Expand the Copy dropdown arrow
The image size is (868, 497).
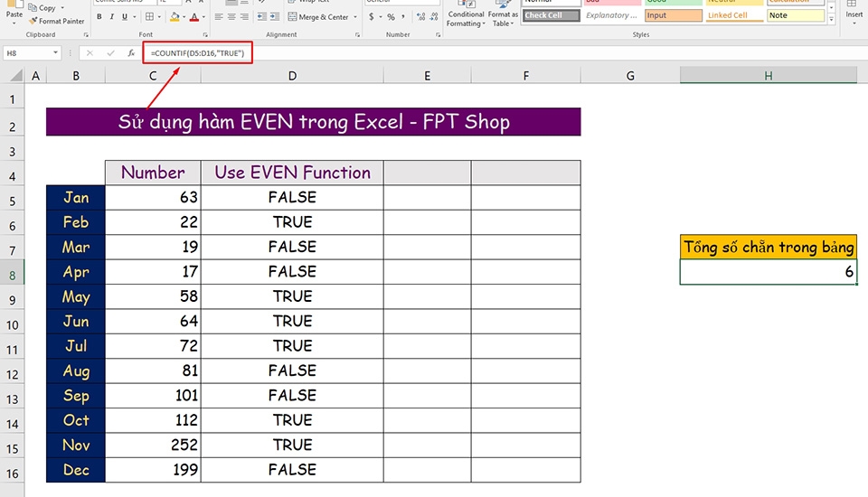[x=62, y=8]
